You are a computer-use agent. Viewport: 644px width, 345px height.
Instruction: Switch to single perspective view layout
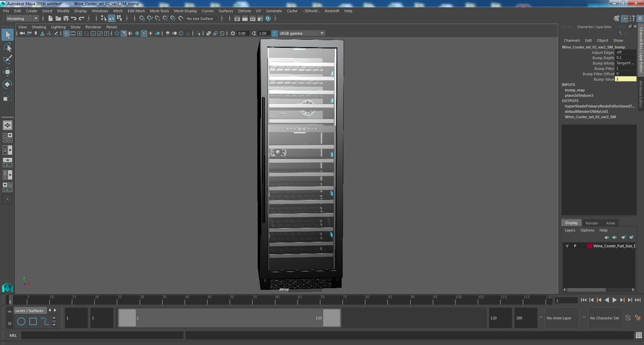tap(7, 125)
